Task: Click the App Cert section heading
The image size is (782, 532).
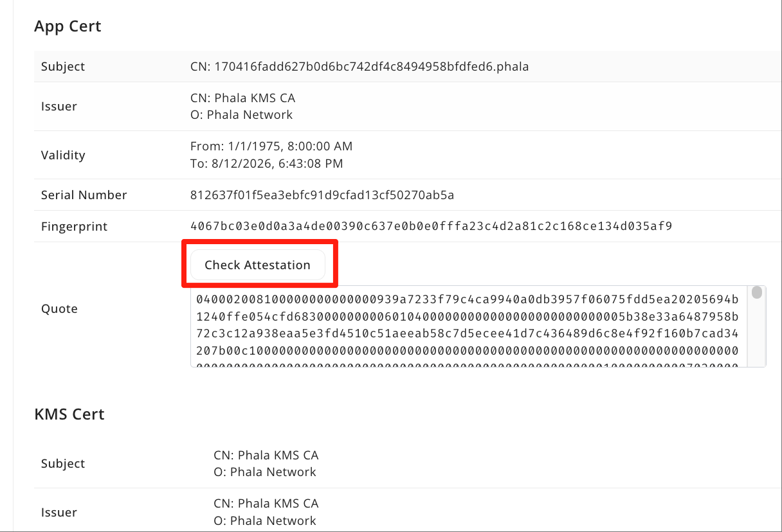Action: click(68, 26)
